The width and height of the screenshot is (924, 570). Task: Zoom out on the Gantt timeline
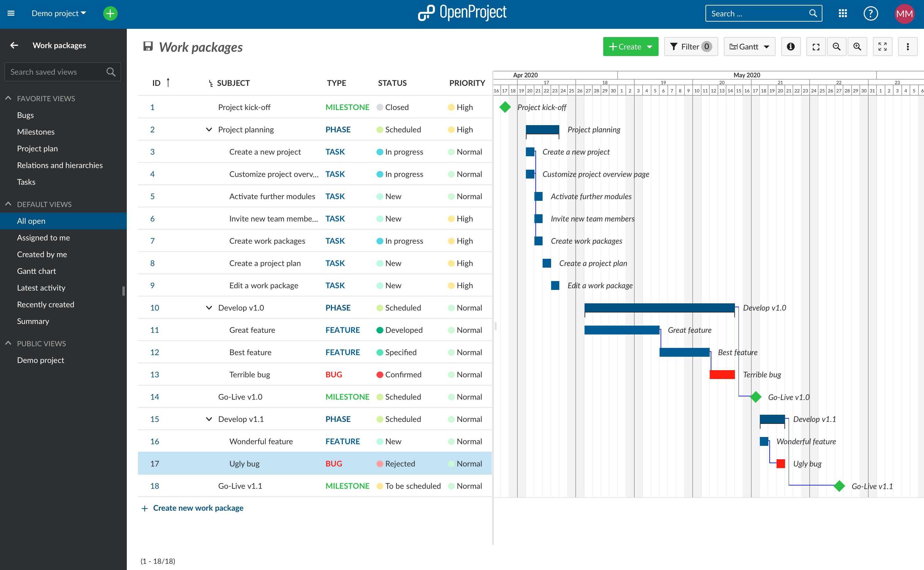coord(837,47)
